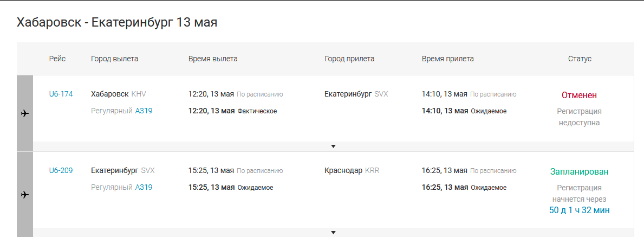Click the 50 д 1 ч 32 мин countdown

tap(579, 210)
